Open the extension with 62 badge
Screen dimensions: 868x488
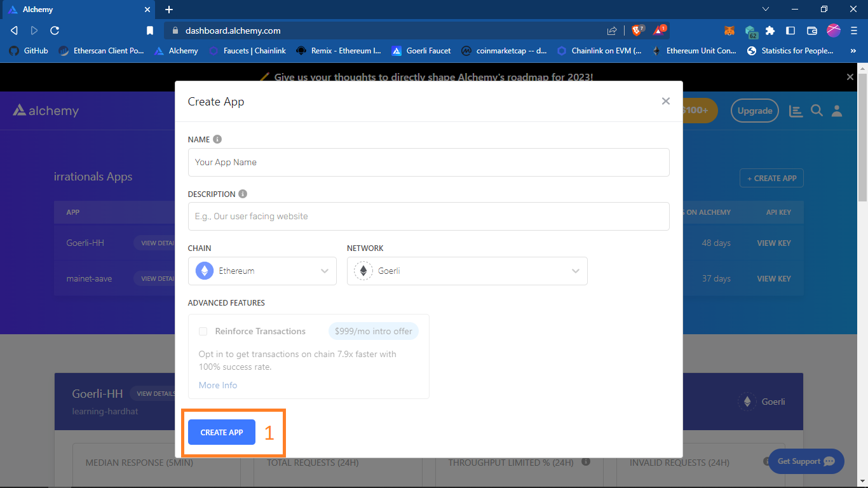click(x=751, y=31)
